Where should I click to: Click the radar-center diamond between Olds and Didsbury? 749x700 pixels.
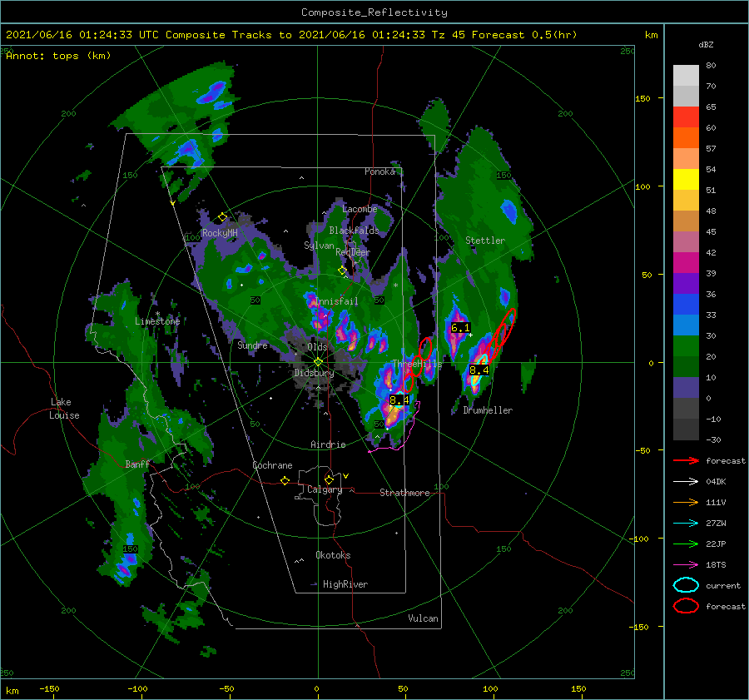coord(318,362)
